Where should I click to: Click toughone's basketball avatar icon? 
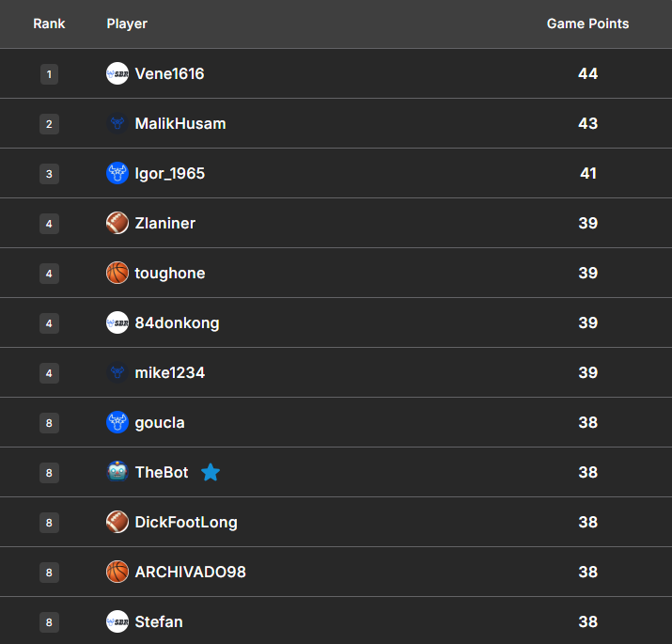pos(117,273)
